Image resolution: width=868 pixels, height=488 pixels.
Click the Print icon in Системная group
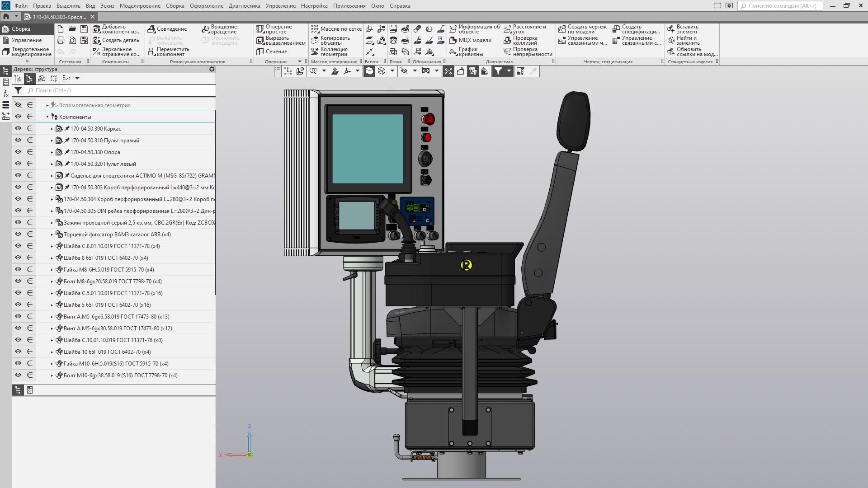coord(61,41)
